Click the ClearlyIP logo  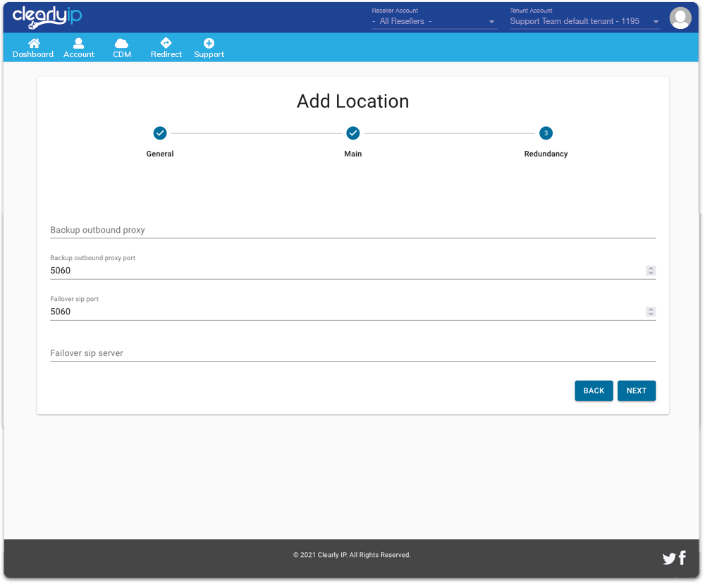click(x=47, y=16)
